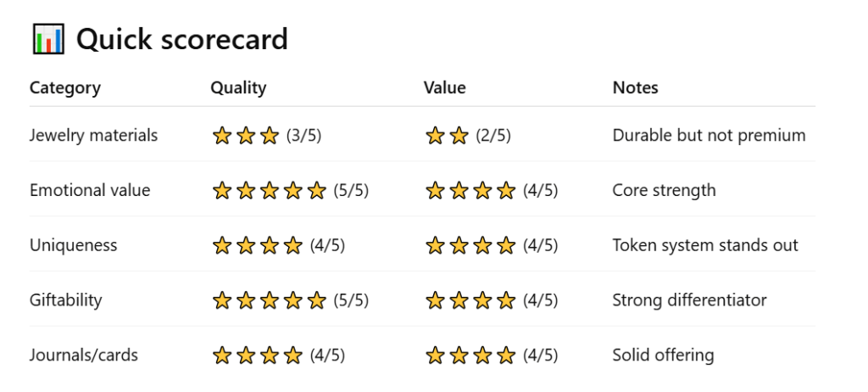
Task: Select the Emotional value Quality five stars
Action: click(269, 191)
